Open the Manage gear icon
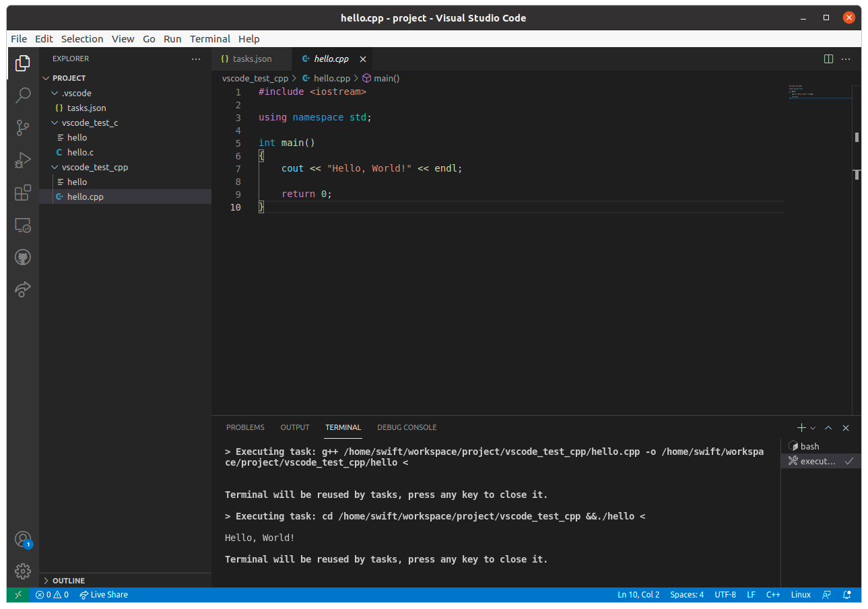868x609 pixels. tap(23, 571)
